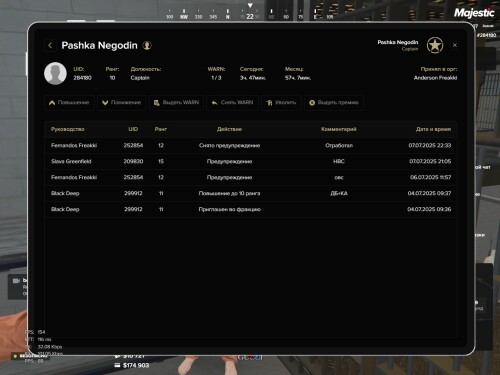The width and height of the screenshot is (500, 375).
Task: Click the Приглашен во фракцию entry
Action: click(229, 209)
